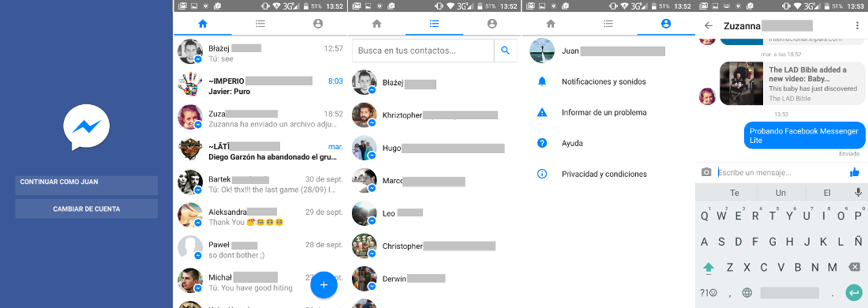The width and height of the screenshot is (868, 308).
Task: Switch to symbols with the ?1☺ key
Action: (708, 293)
